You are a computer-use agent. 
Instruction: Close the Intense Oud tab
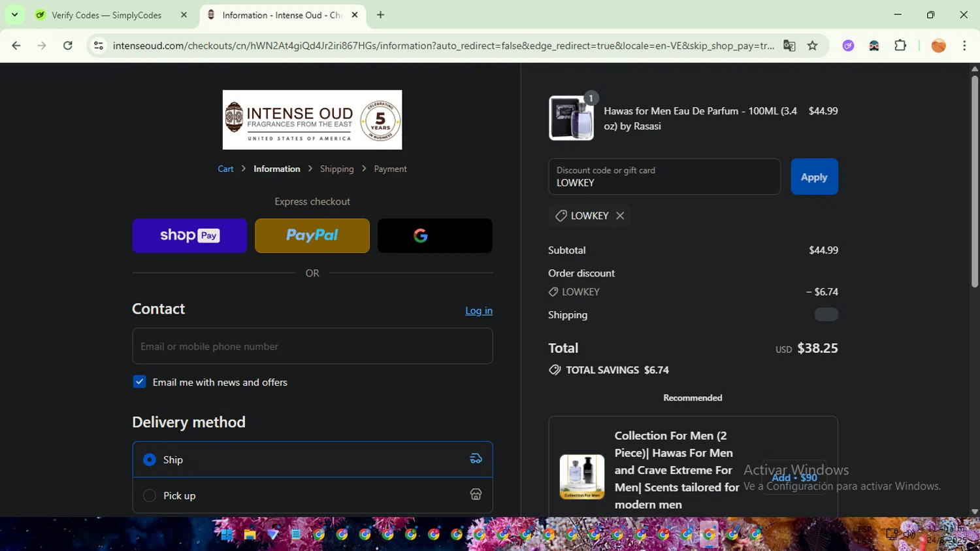click(355, 15)
